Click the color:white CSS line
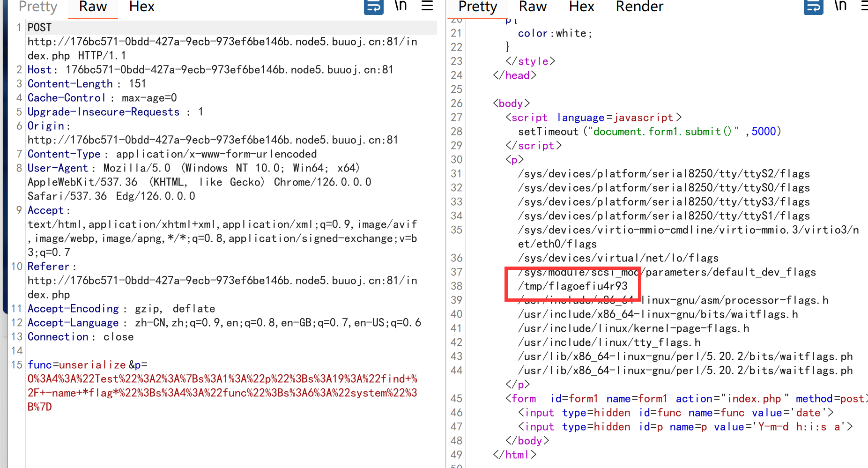Image resolution: width=868 pixels, height=468 pixels. coord(555,33)
